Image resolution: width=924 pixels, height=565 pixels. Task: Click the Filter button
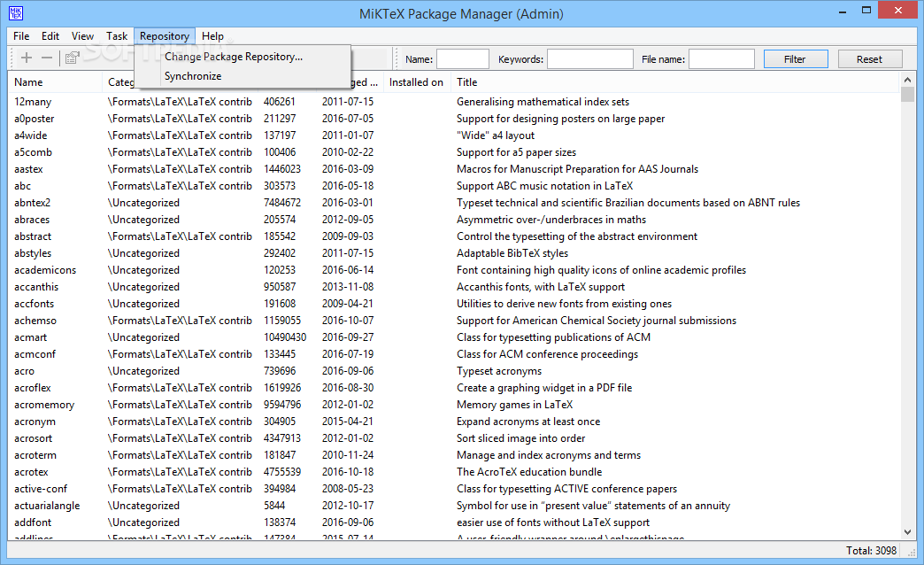tap(796, 59)
